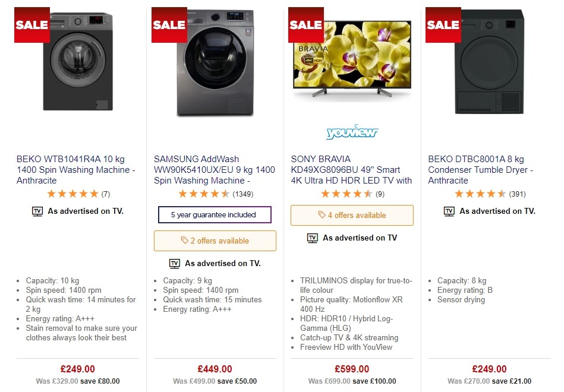Click the YouView logo under Sony TV
This screenshot has height=392, width=564.
(352, 132)
